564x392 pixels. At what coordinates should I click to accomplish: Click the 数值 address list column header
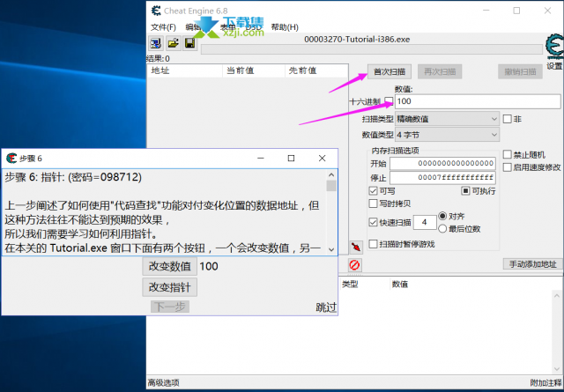point(400,285)
